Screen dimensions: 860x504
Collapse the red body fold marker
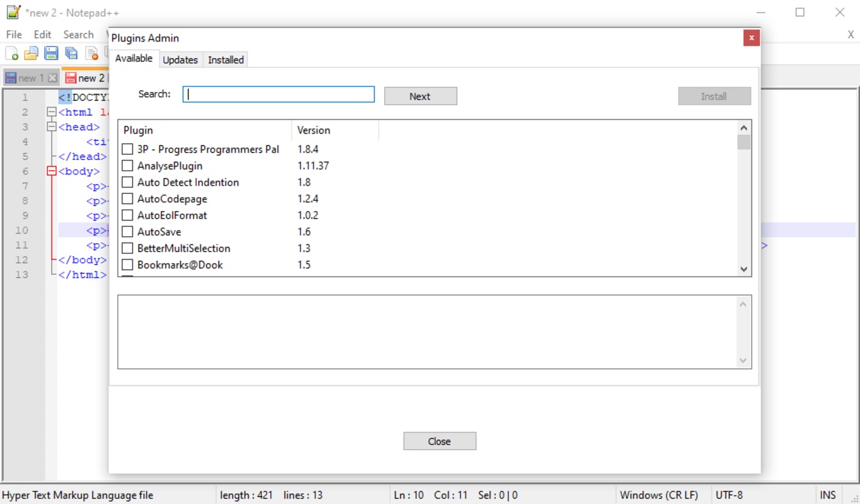click(52, 171)
